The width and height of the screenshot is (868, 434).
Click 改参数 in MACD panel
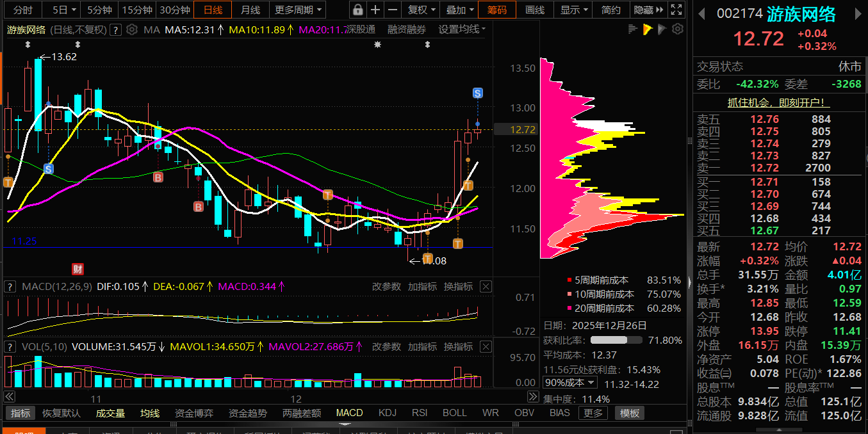[387, 286]
